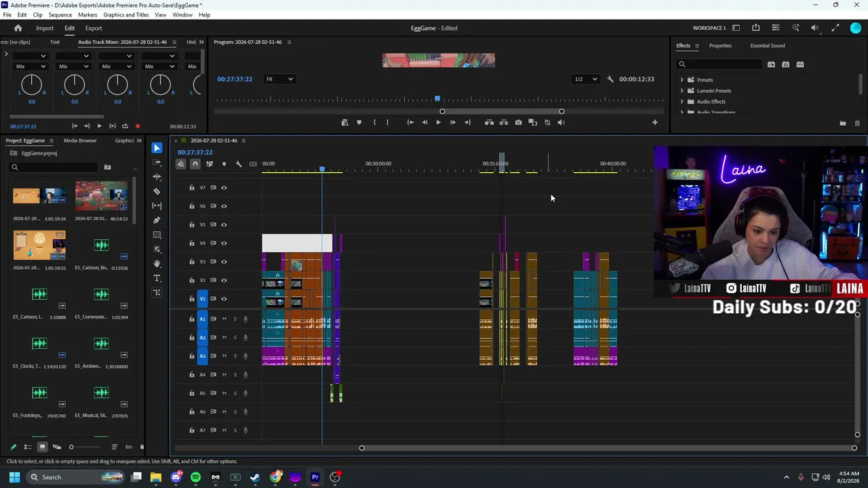The height and width of the screenshot is (488, 868).
Task: Adjust first pan knob in Audio Track Mixer
Action: pyautogui.click(x=31, y=85)
